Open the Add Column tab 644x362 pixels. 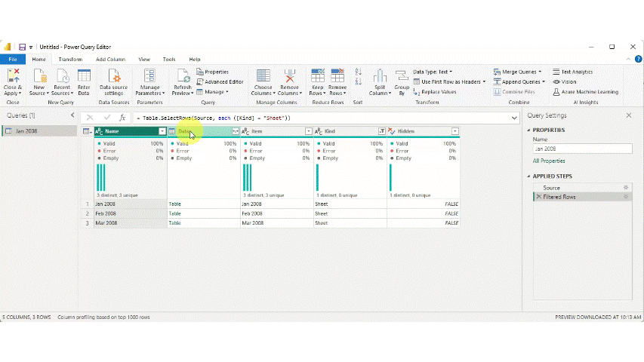click(x=110, y=59)
